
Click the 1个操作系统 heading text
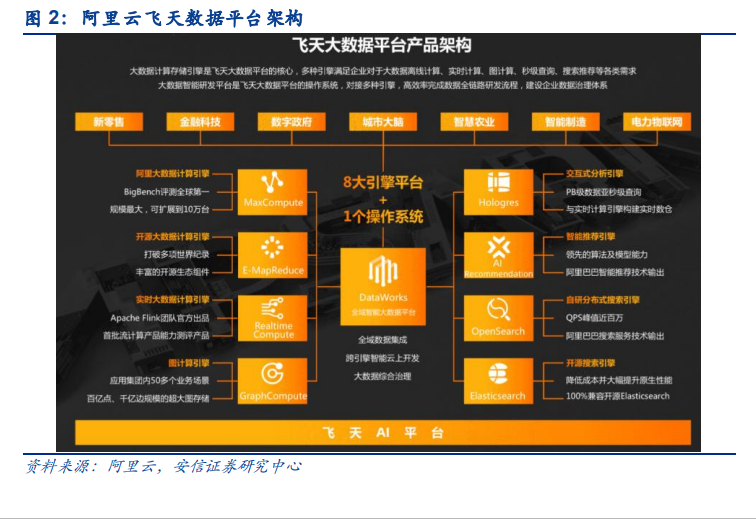383,216
